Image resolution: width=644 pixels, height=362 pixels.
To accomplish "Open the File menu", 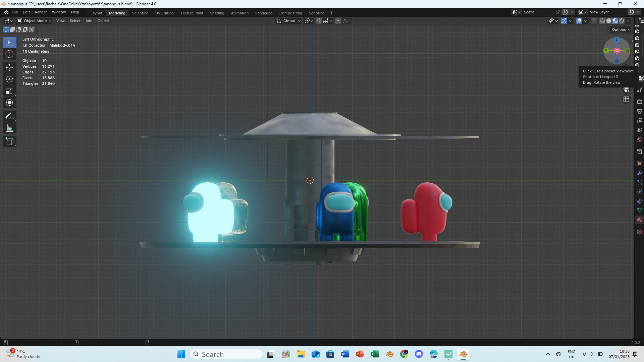I will click(x=15, y=12).
